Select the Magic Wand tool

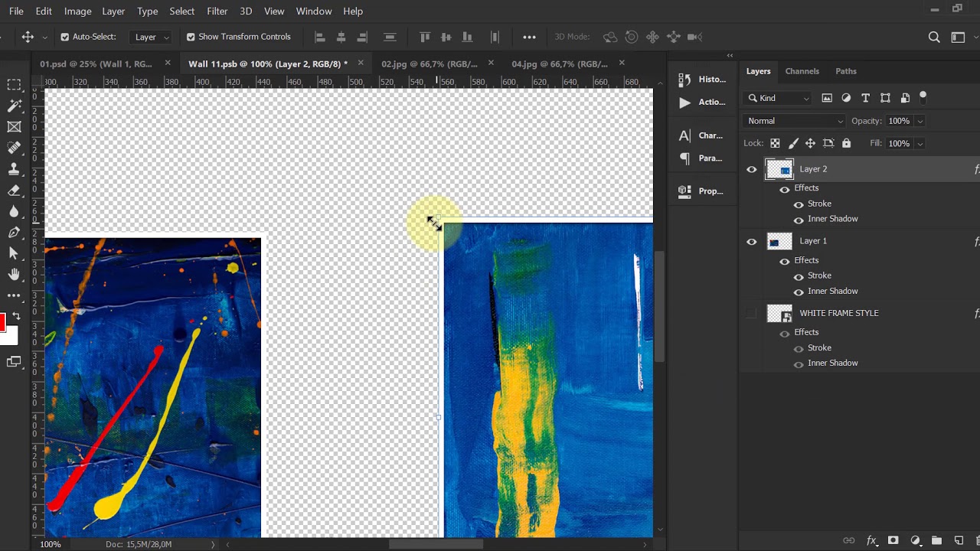(14, 106)
